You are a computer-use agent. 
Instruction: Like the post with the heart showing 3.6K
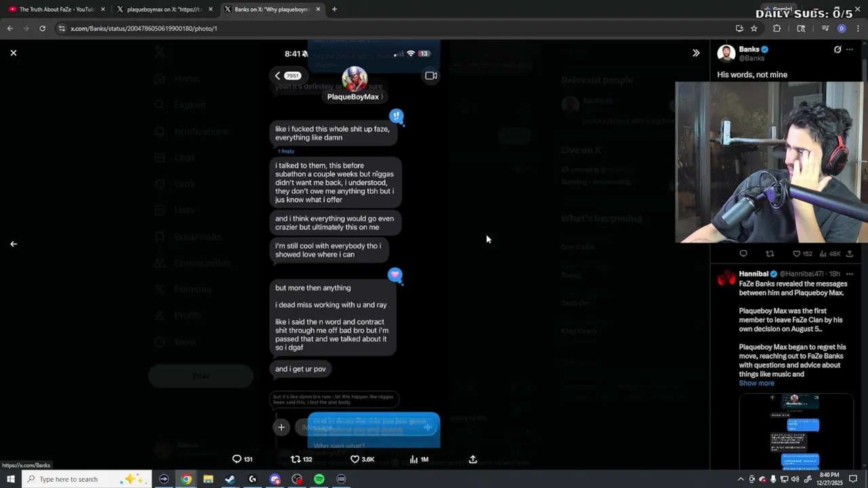(362, 459)
